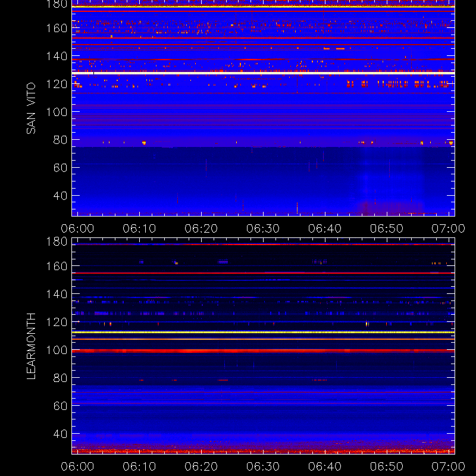Click 06:30 time label under Learmonth plot
This screenshot has width=476, height=476.
(x=263, y=466)
